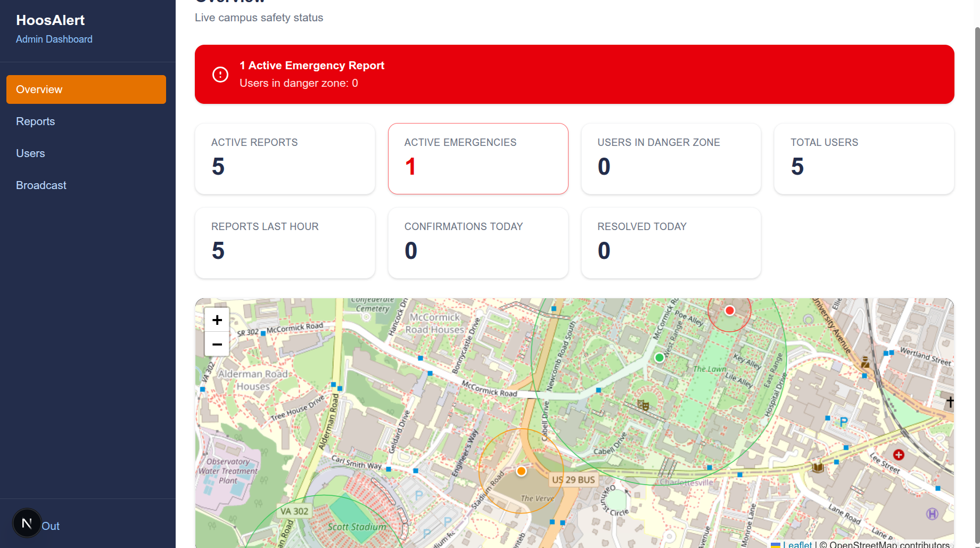Viewport: 980px width, 548px height.
Task: Select the Active Emergencies stat card
Action: 478,159
